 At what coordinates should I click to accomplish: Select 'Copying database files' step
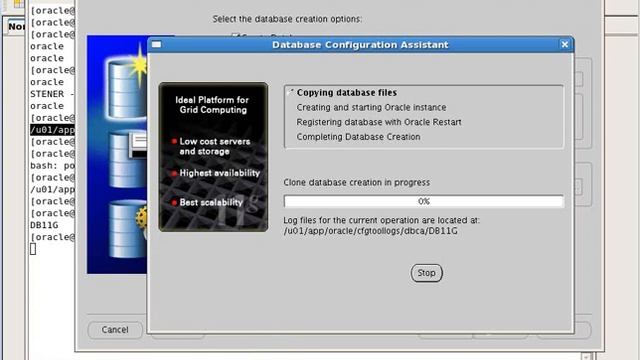click(347, 93)
